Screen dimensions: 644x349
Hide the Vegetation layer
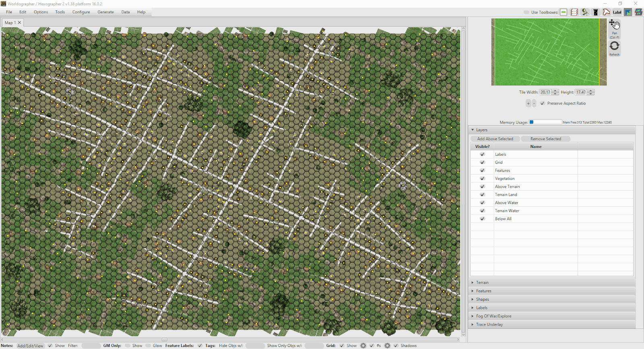(482, 178)
